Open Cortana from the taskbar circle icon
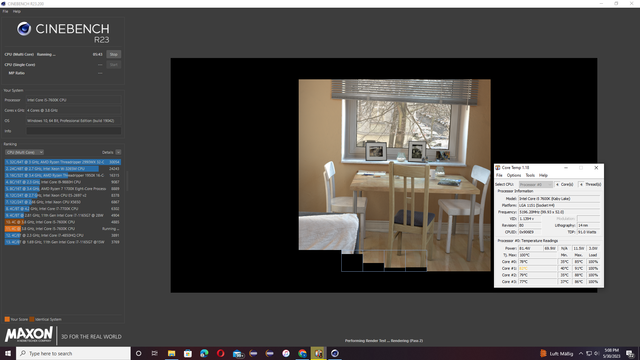Viewport: 640px width, 360px height. pos(138,353)
